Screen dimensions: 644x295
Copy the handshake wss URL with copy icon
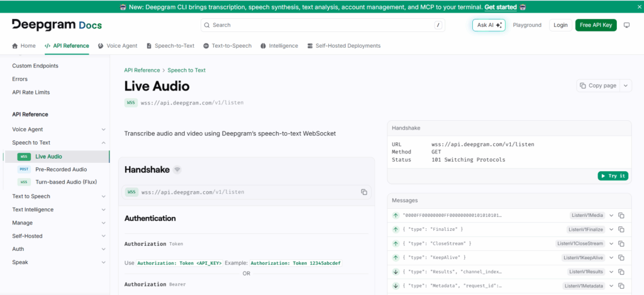(x=364, y=192)
